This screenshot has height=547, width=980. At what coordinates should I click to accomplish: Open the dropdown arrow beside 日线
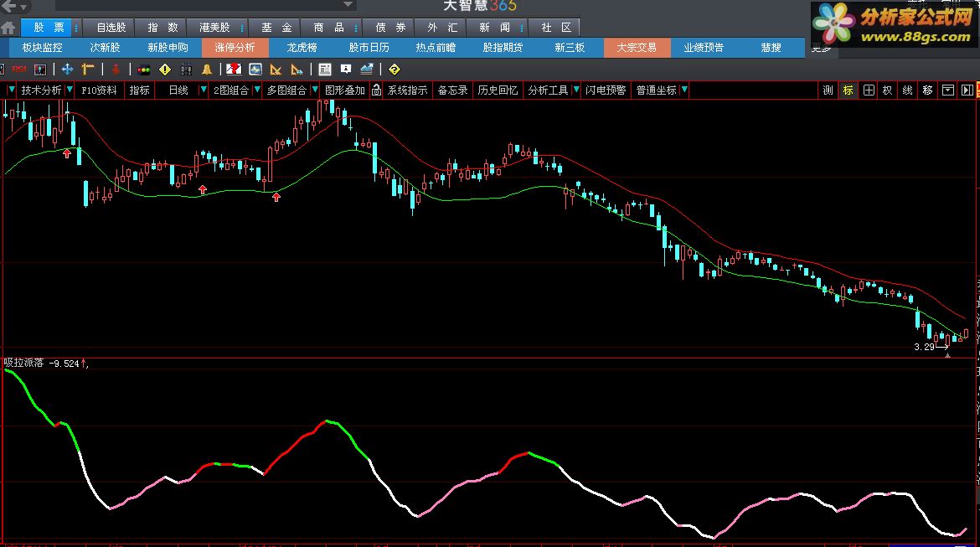[x=204, y=90]
